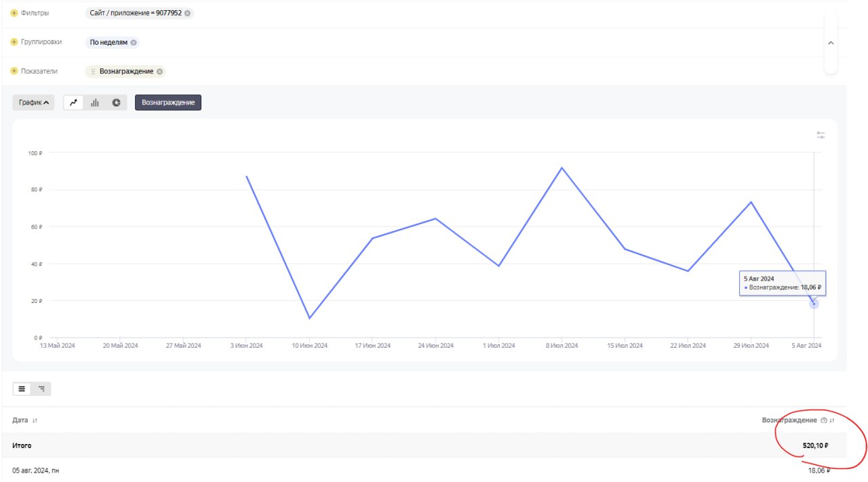Toggle the Вознаграждение chart series button

[168, 102]
